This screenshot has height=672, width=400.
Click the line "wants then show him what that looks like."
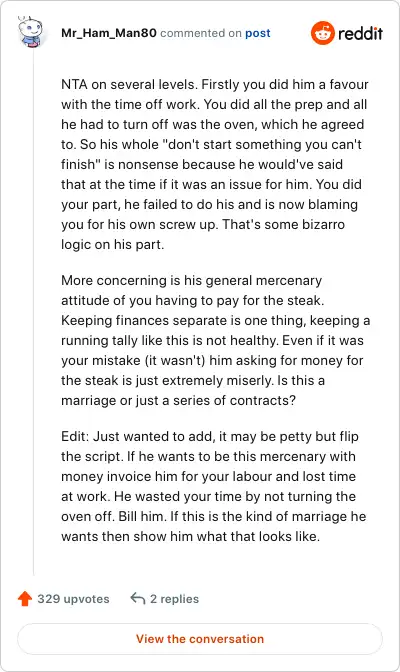coord(190,536)
